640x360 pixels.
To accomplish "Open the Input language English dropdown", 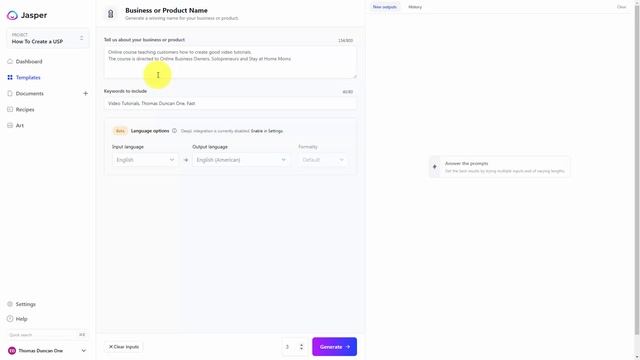I will pyautogui.click(x=145, y=160).
